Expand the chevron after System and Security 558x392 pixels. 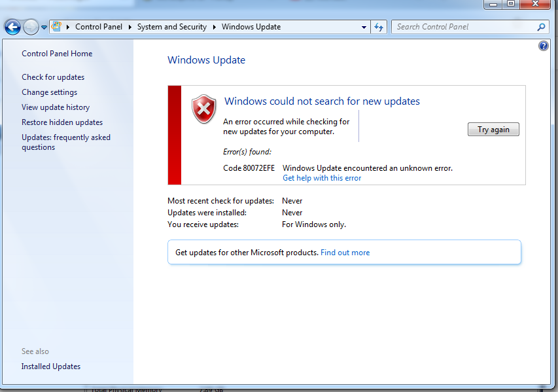tap(214, 27)
